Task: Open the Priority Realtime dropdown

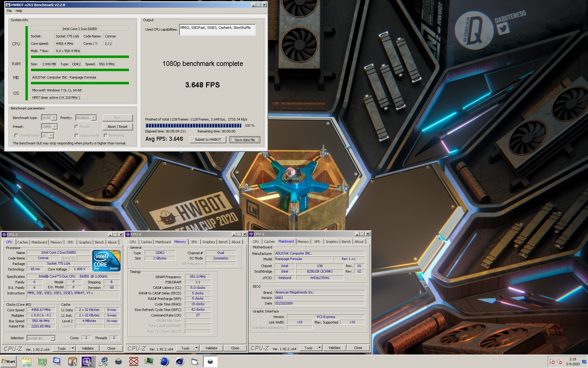Action: click(x=86, y=118)
